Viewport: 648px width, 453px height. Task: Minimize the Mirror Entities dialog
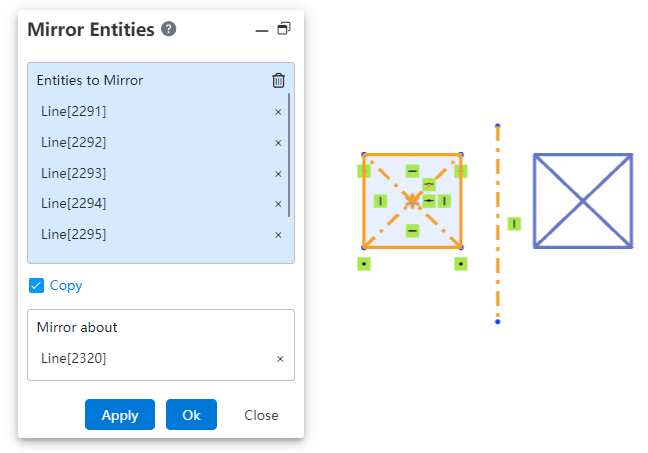pyautogui.click(x=262, y=31)
